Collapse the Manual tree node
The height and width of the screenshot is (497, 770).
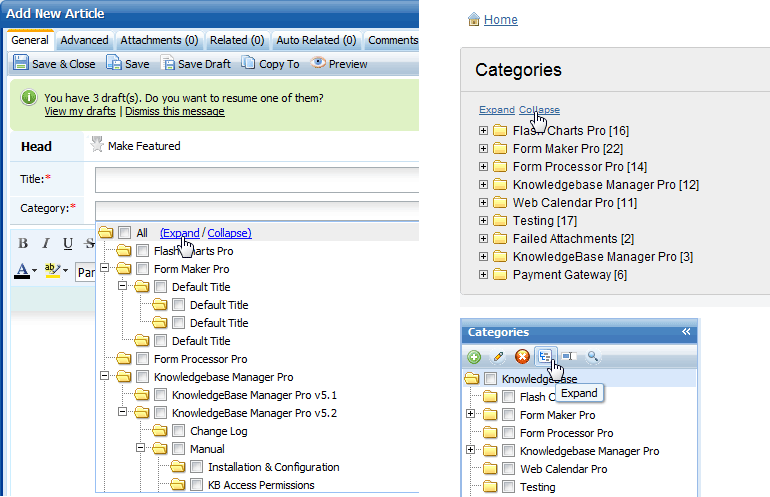tap(140, 447)
